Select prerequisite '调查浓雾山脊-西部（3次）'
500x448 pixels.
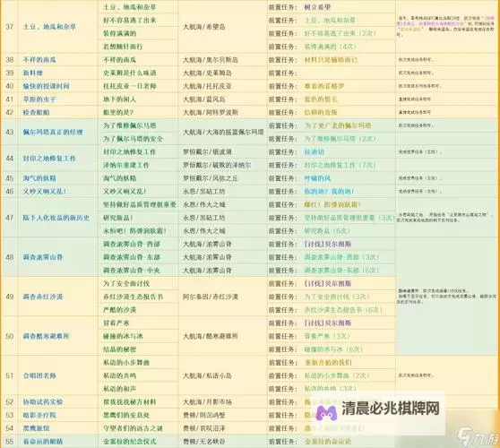click(341, 257)
